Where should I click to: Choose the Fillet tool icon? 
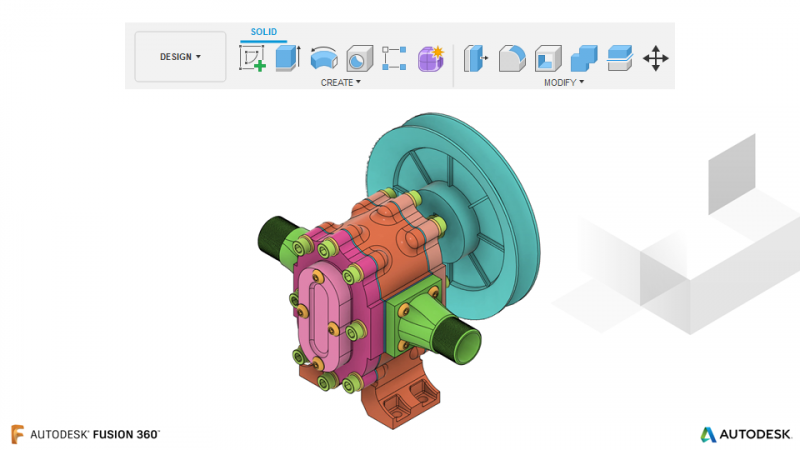pyautogui.click(x=512, y=58)
